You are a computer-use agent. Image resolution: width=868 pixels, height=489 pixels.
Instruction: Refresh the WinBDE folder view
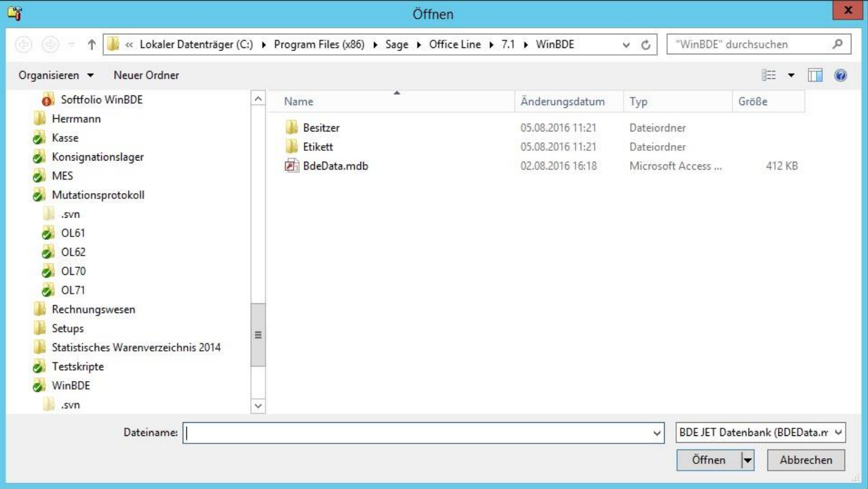[x=645, y=45]
